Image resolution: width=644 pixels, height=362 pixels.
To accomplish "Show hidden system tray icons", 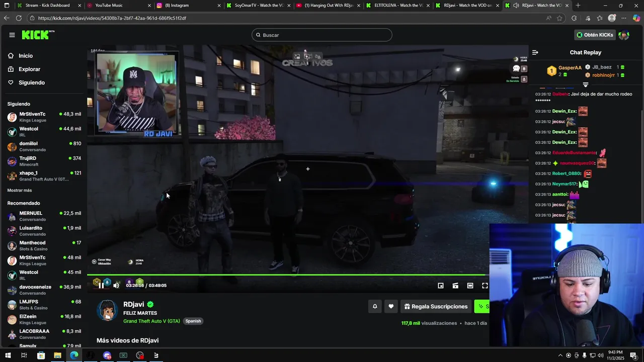I will tap(560, 355).
